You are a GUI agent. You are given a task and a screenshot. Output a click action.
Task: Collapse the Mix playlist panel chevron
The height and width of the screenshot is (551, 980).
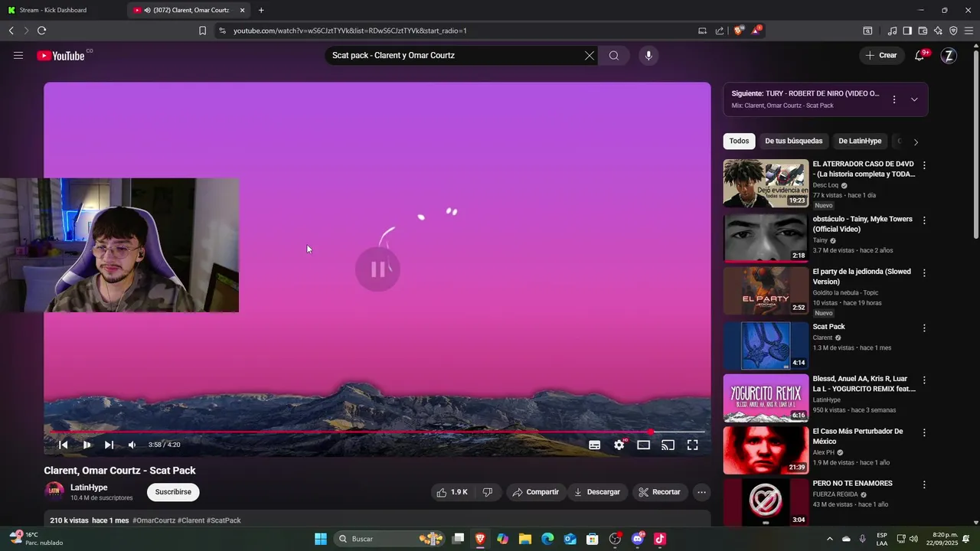914,99
